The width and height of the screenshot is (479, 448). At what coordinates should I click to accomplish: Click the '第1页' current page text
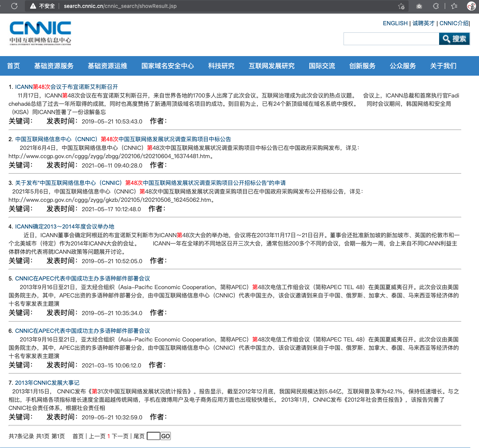58,436
